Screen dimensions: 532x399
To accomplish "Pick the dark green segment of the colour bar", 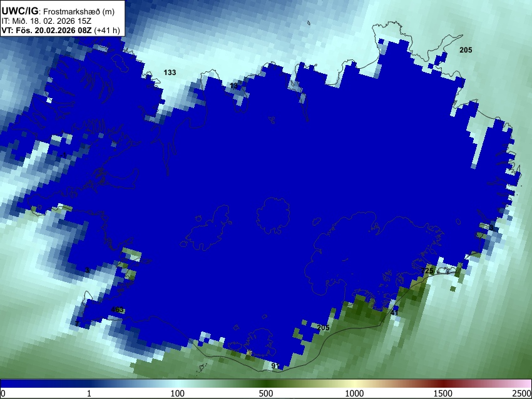I will 266,383.
